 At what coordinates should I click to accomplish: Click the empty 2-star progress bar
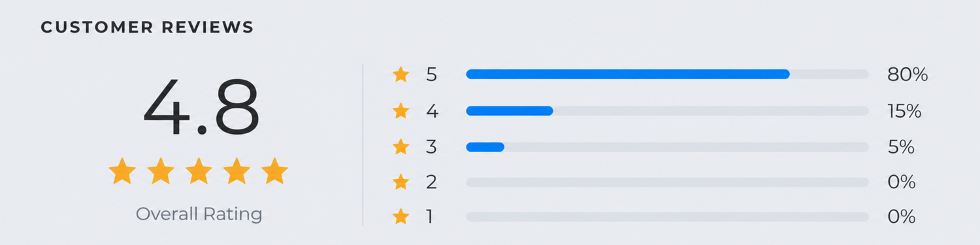(x=667, y=182)
